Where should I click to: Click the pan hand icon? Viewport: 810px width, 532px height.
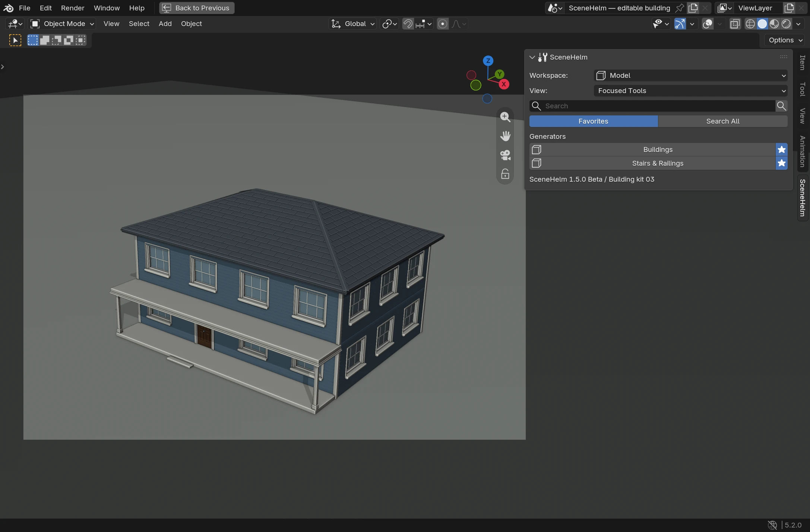pos(505,136)
